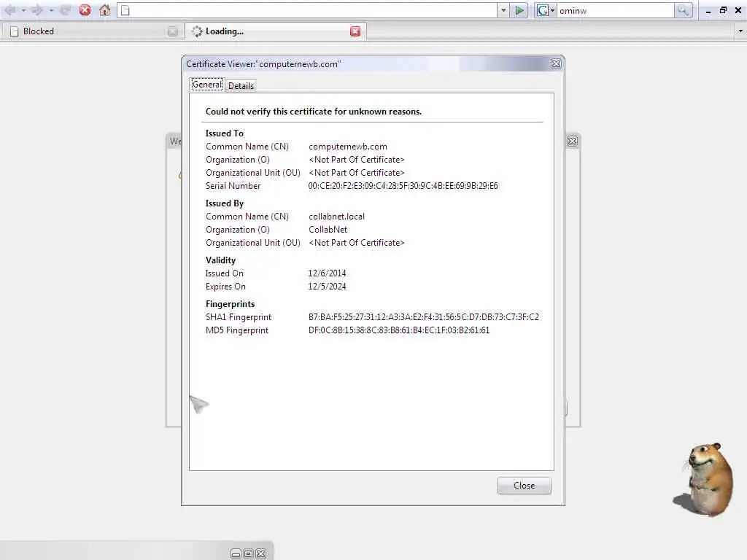The height and width of the screenshot is (560, 747).
Task: Click the page icon in address bar
Action: (125, 10)
